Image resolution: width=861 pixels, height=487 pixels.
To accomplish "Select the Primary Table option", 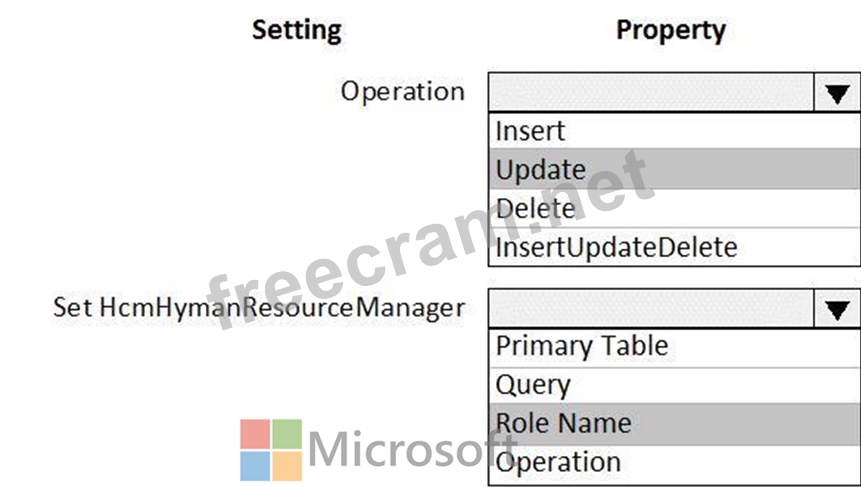I will (x=582, y=346).
